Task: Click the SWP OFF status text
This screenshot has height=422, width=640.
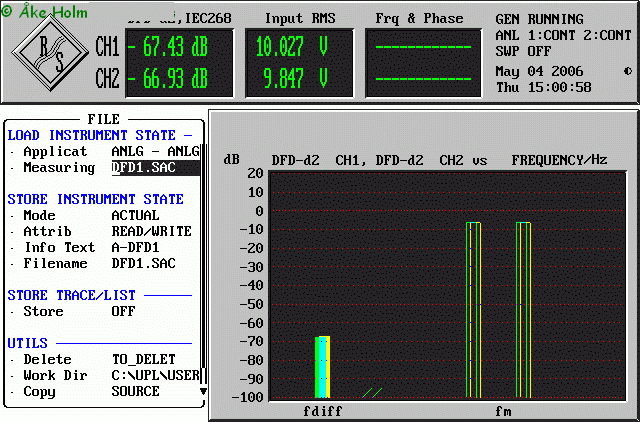Action: [523, 51]
